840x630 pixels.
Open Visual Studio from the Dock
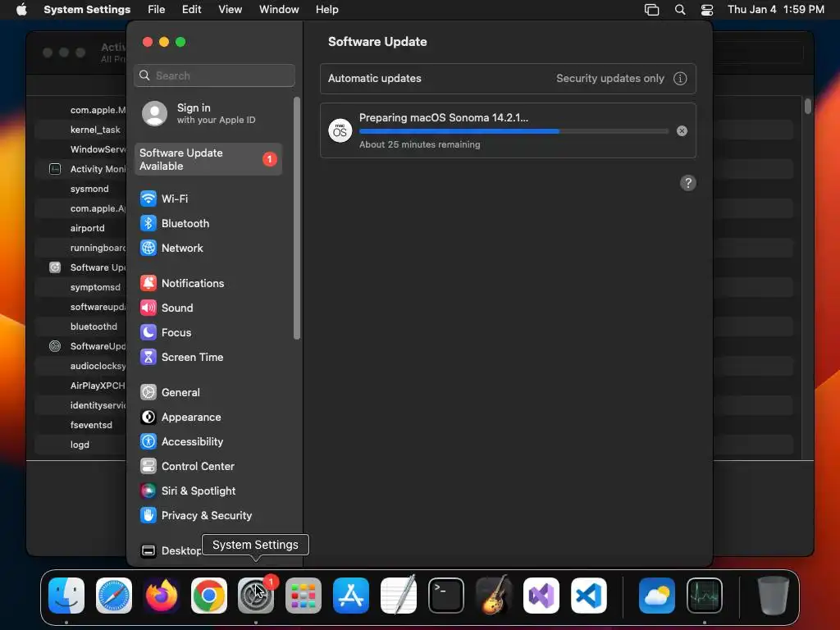click(x=541, y=596)
